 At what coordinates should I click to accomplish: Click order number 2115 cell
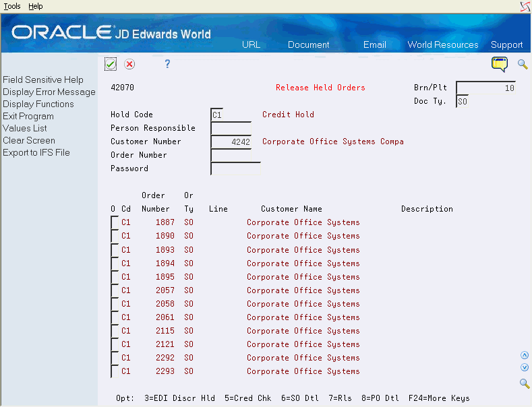point(165,331)
